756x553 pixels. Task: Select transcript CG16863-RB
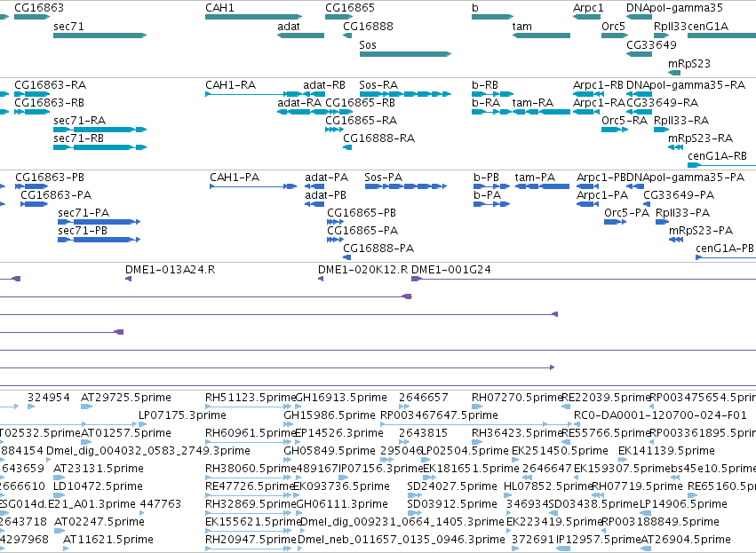(x=32, y=112)
